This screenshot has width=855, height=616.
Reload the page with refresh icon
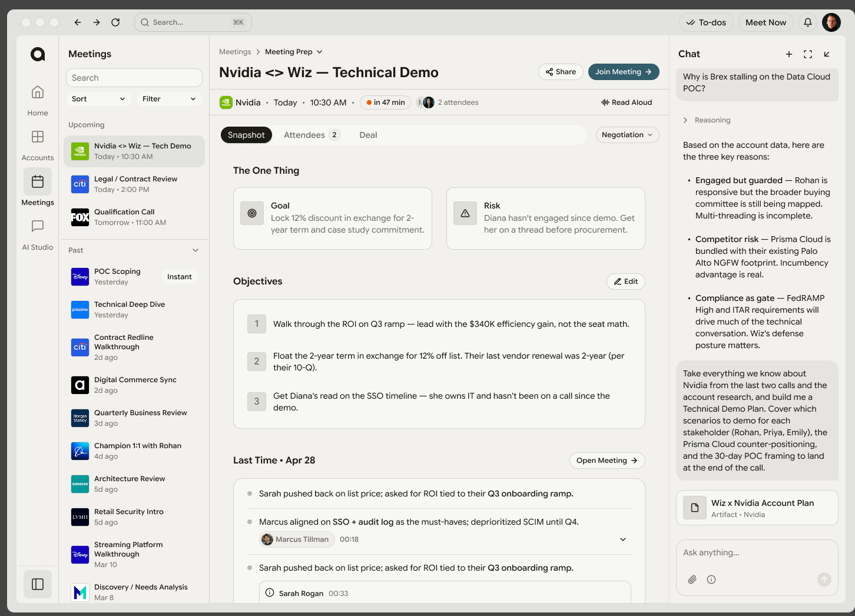115,22
